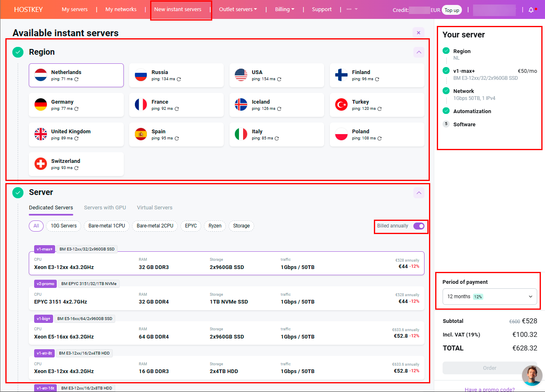
Task: Open My networks menu item
Action: click(x=121, y=9)
